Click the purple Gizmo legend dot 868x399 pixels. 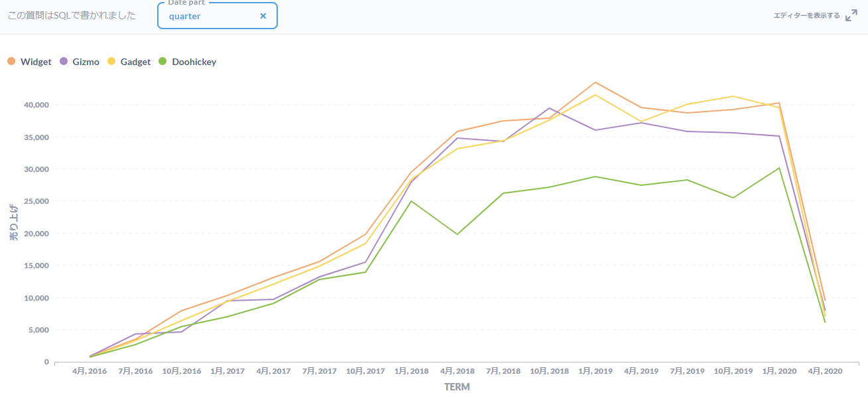[64, 62]
